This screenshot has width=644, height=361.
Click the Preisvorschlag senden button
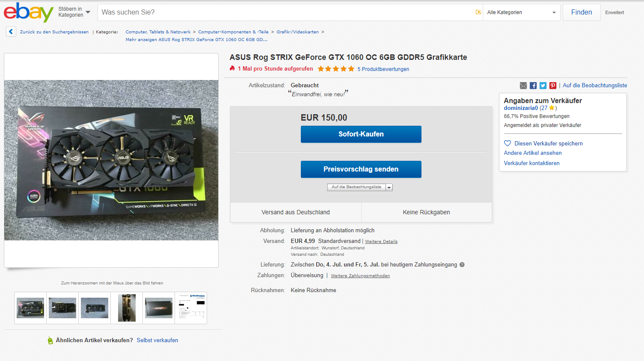pyautogui.click(x=361, y=169)
